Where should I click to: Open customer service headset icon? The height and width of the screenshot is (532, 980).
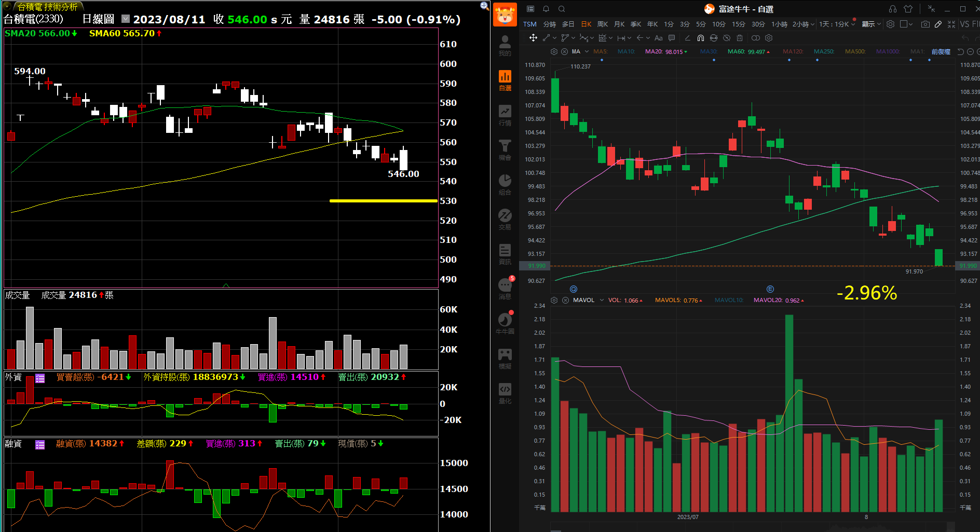pos(893,9)
